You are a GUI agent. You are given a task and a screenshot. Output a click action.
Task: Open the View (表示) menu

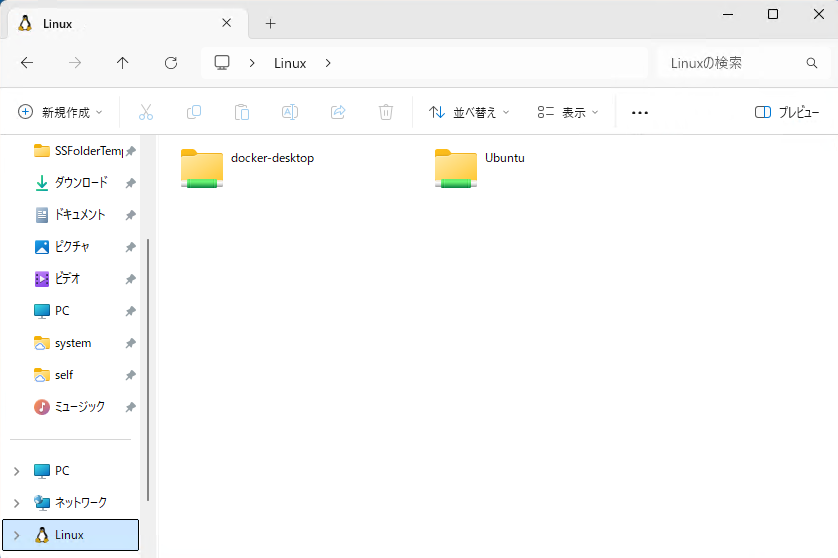(567, 113)
